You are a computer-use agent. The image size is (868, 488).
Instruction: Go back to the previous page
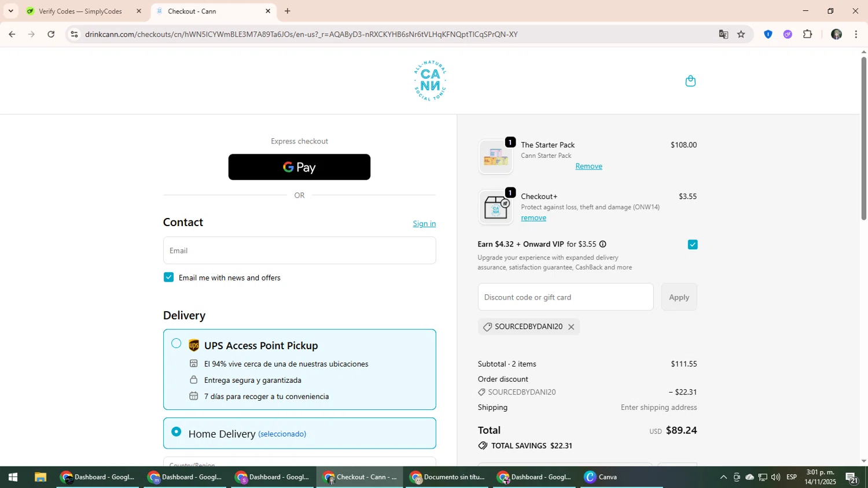coord(12,34)
